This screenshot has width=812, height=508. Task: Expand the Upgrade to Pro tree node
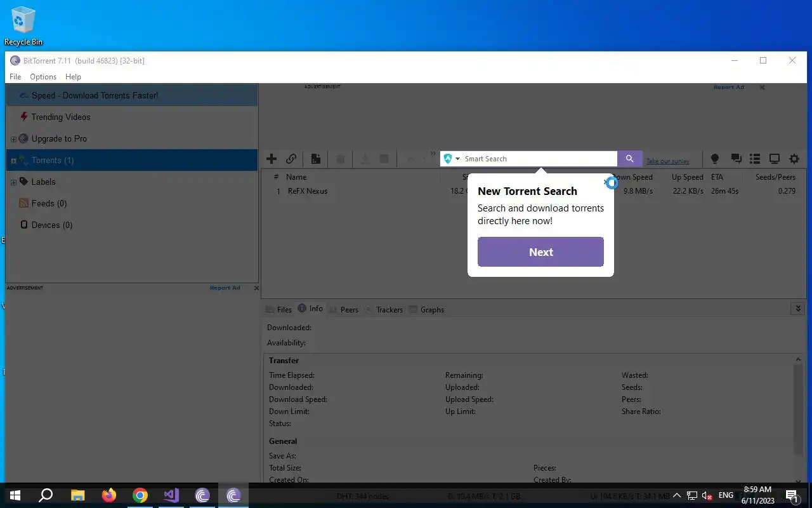(13, 139)
